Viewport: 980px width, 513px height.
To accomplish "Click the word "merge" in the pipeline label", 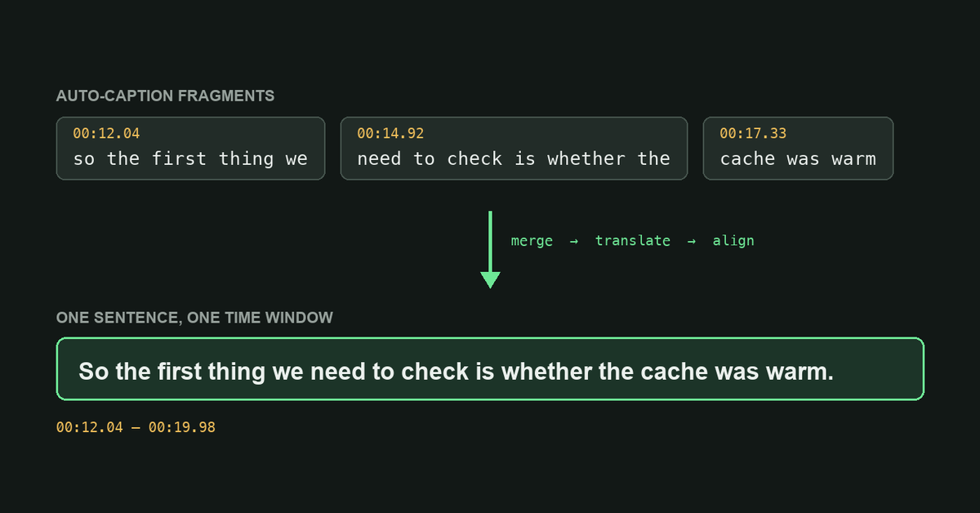I will click(532, 241).
